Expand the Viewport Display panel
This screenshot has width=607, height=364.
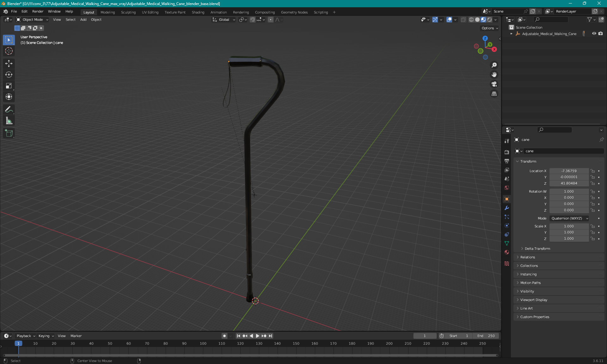[x=533, y=300]
